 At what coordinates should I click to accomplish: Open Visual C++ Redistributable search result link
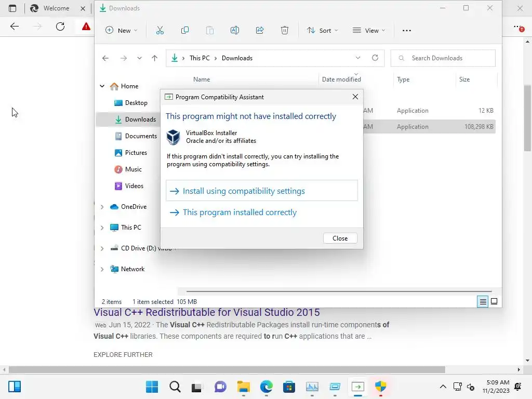pos(207,312)
